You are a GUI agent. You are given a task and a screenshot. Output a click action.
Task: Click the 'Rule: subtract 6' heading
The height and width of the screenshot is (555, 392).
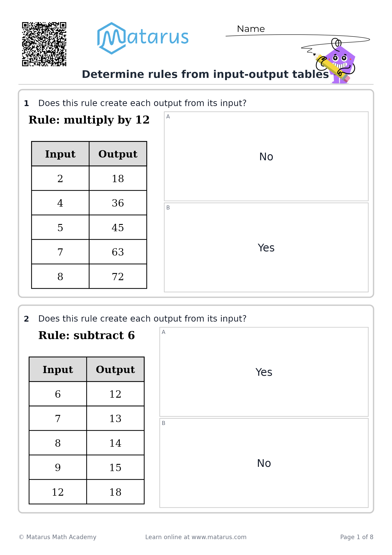[x=87, y=335]
